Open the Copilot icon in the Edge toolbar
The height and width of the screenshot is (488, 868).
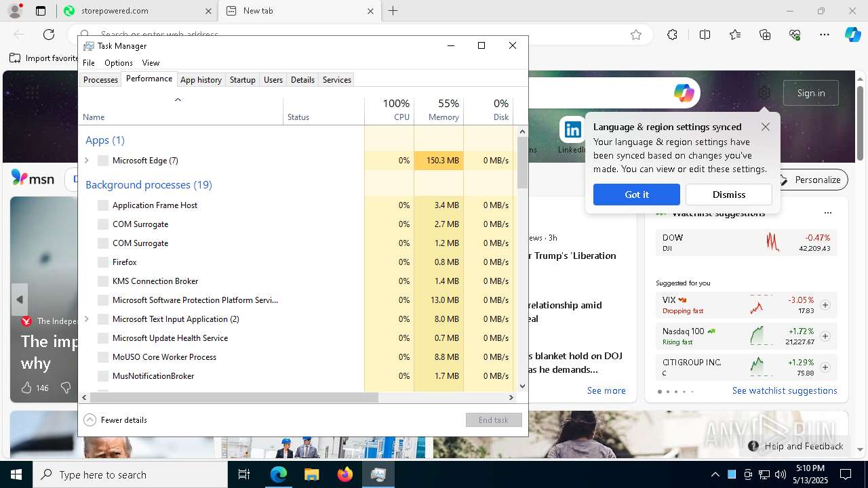pos(852,35)
